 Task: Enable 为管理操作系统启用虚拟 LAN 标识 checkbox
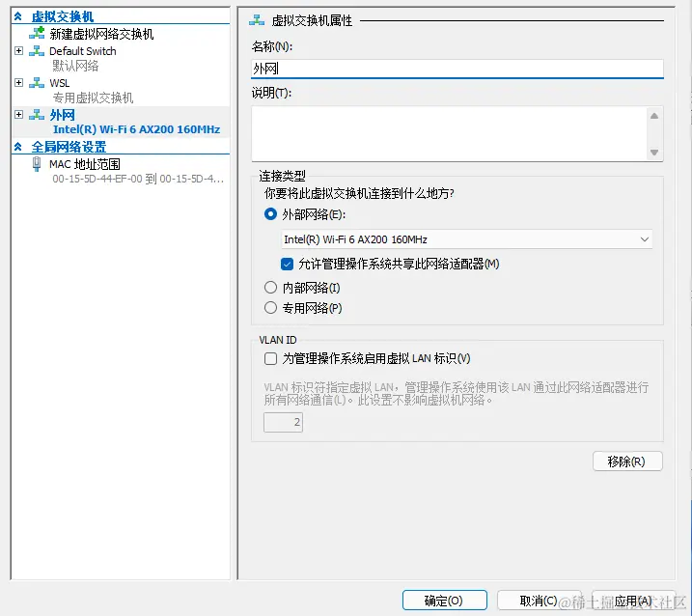(270, 358)
